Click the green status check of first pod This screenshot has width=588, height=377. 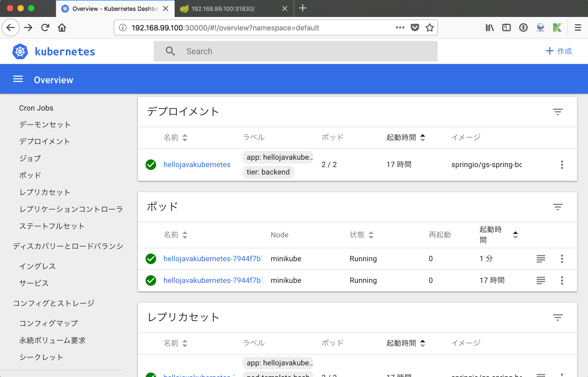[151, 259]
